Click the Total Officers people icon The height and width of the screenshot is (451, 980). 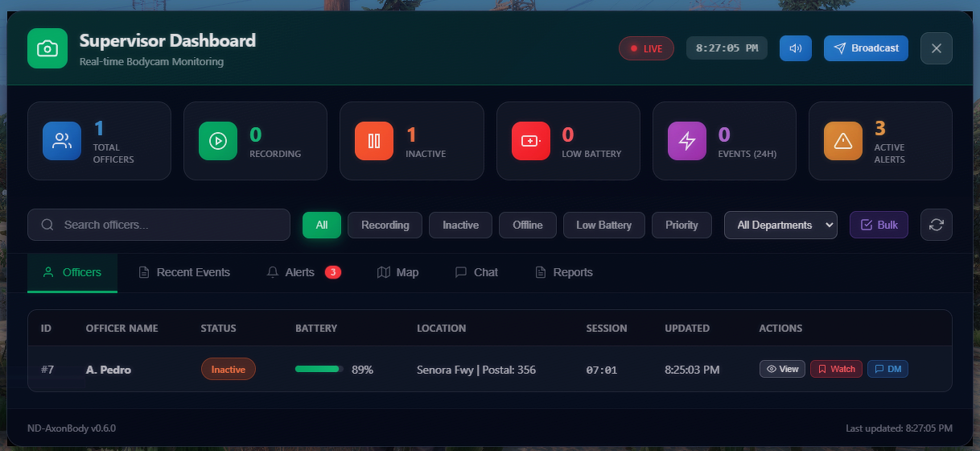click(x=62, y=141)
